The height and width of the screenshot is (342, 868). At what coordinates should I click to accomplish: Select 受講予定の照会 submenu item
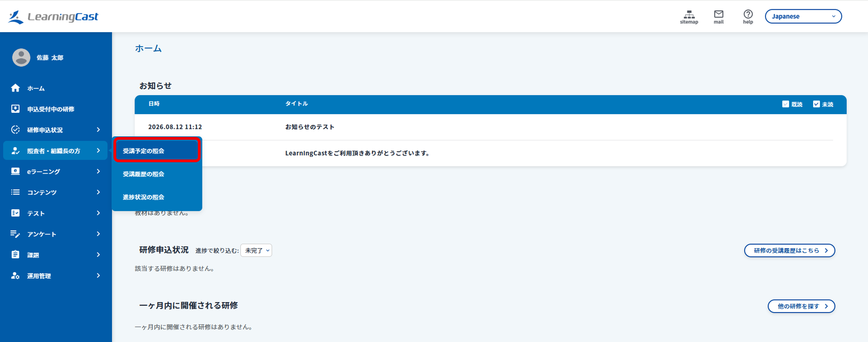pyautogui.click(x=157, y=150)
